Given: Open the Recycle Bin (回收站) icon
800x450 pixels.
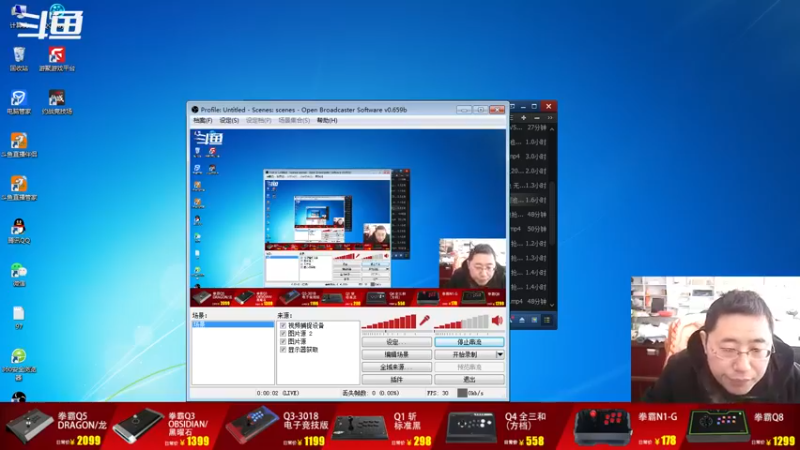Looking at the screenshot, I should [x=19, y=59].
